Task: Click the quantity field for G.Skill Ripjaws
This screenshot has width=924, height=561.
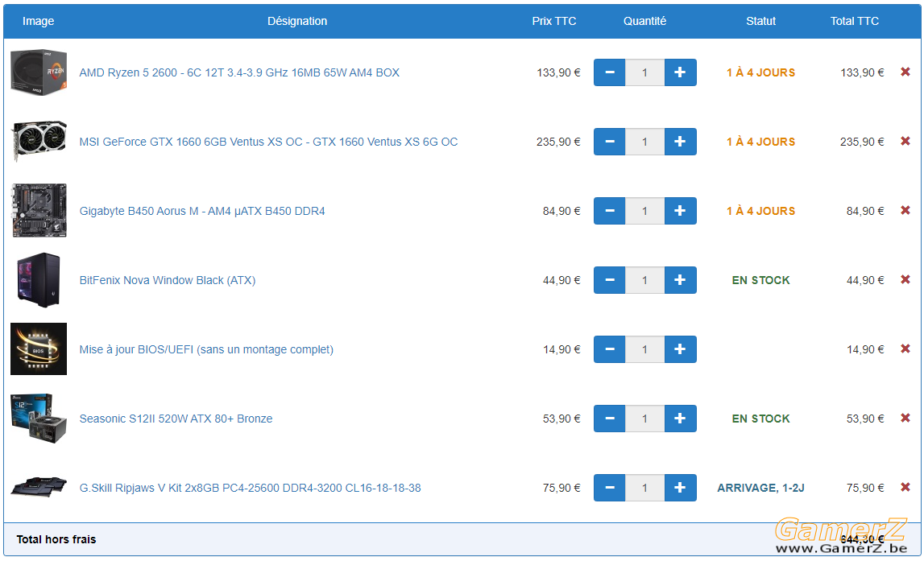Action: point(644,488)
